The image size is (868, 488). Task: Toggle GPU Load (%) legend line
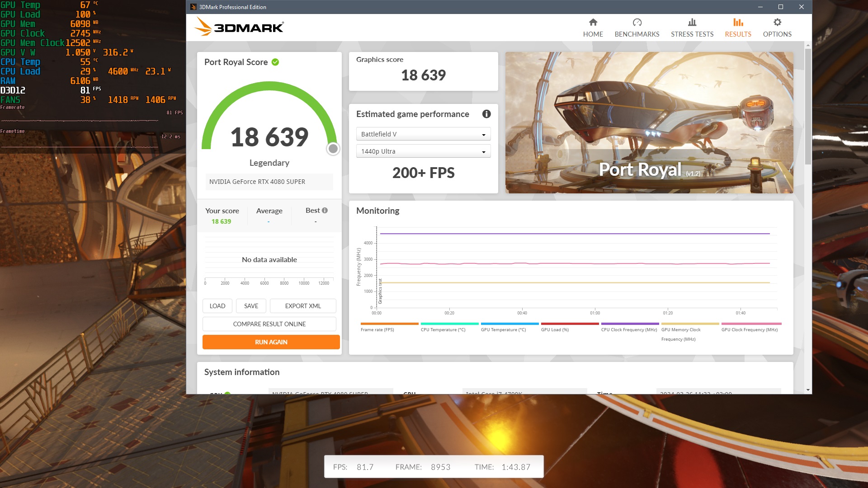570,327
